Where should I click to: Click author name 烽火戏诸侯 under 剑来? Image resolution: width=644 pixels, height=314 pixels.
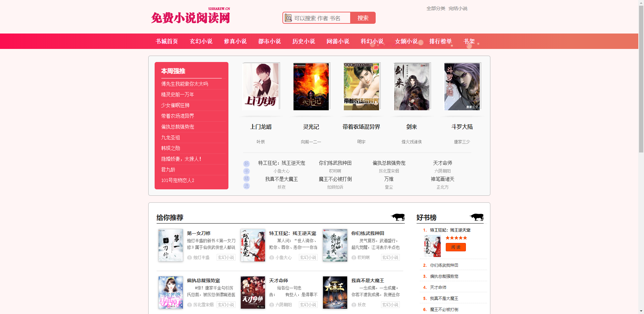tap(412, 142)
